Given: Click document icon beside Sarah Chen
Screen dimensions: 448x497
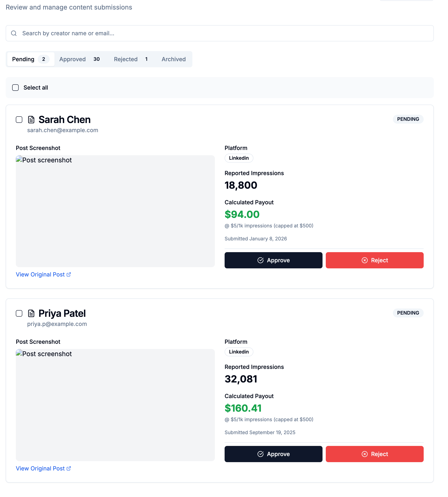Looking at the screenshot, I should pos(31,120).
